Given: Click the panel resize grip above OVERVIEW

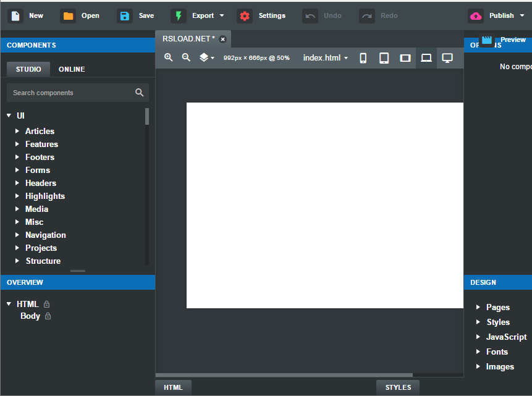Looking at the screenshot, I should pyautogui.click(x=78, y=271).
